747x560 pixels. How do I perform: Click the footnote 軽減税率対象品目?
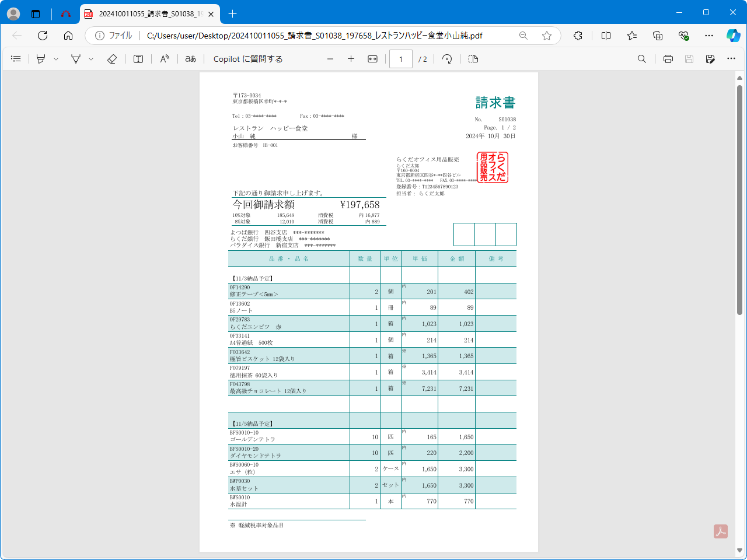(261, 526)
